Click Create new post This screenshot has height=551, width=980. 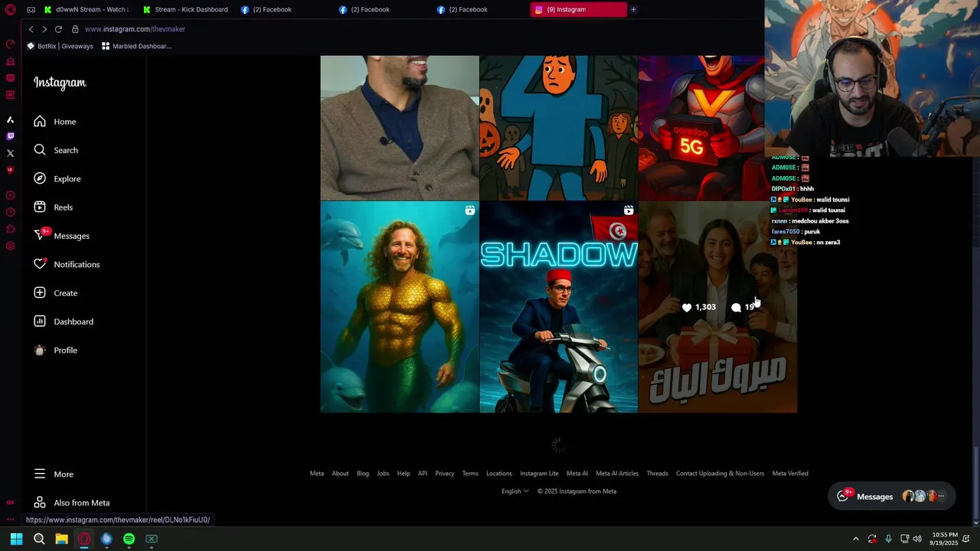pyautogui.click(x=55, y=293)
